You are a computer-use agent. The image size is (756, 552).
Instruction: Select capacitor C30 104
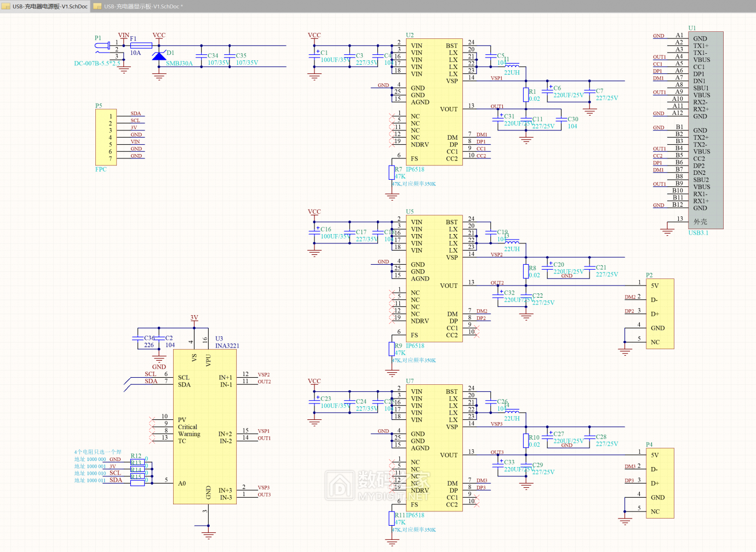(x=561, y=119)
